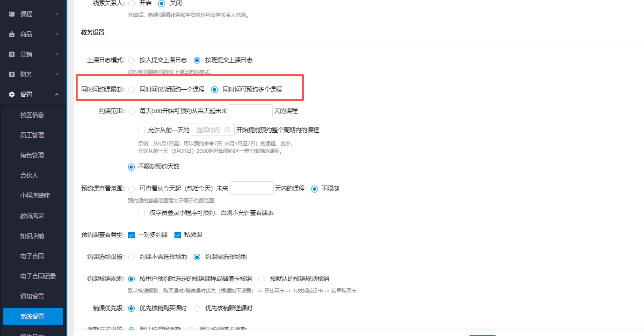644x336 pixels.
Task: Select 约课不需选择场地 option
Action: click(131, 257)
